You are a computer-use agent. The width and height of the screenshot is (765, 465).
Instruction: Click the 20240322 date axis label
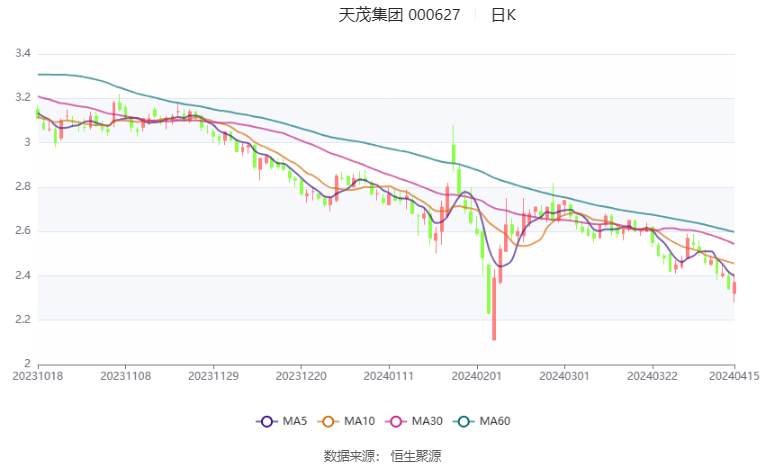[652, 376]
